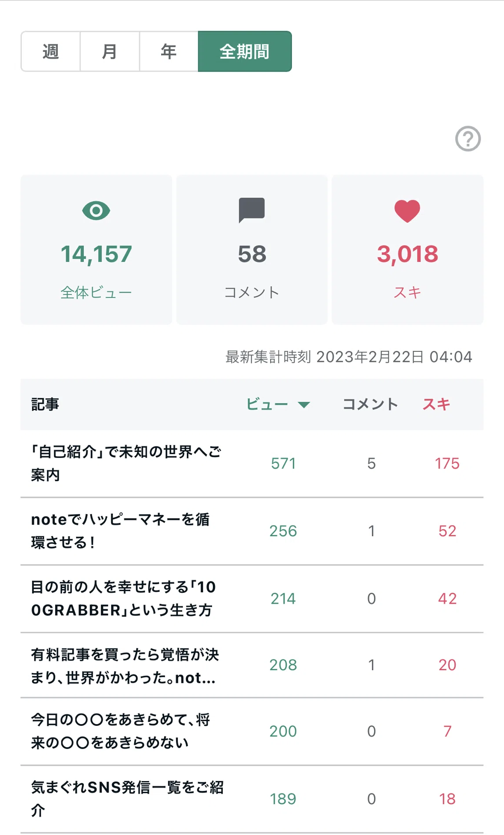Screen dimensions: 504x835
Task: Open article 気まぐれSNS発信一覧をご紹介
Action: [127, 798]
